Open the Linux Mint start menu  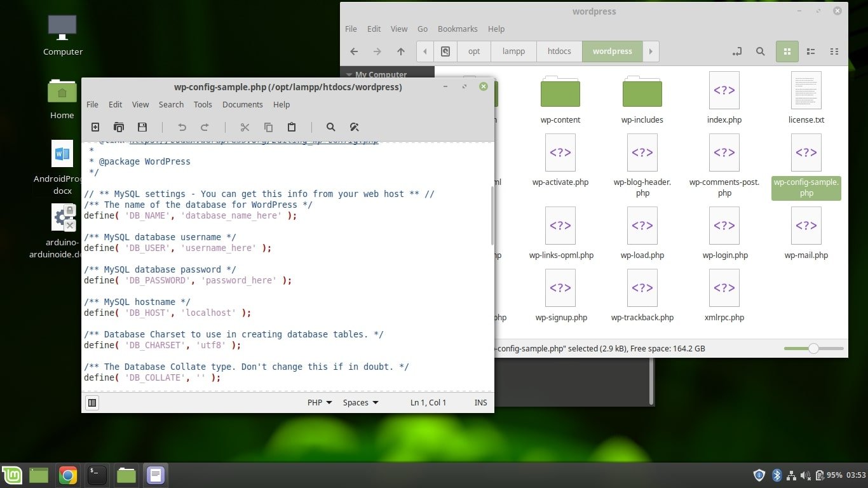click(12, 475)
